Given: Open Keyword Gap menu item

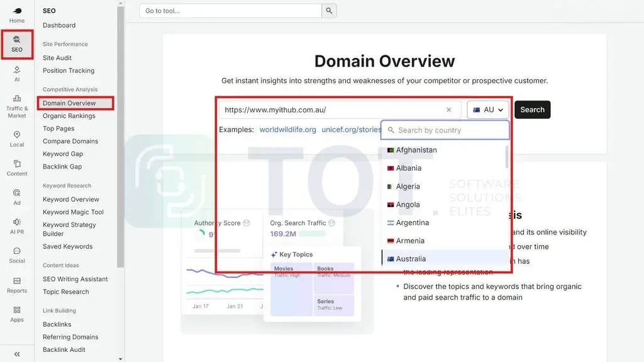Looking at the screenshot, I should (x=63, y=154).
